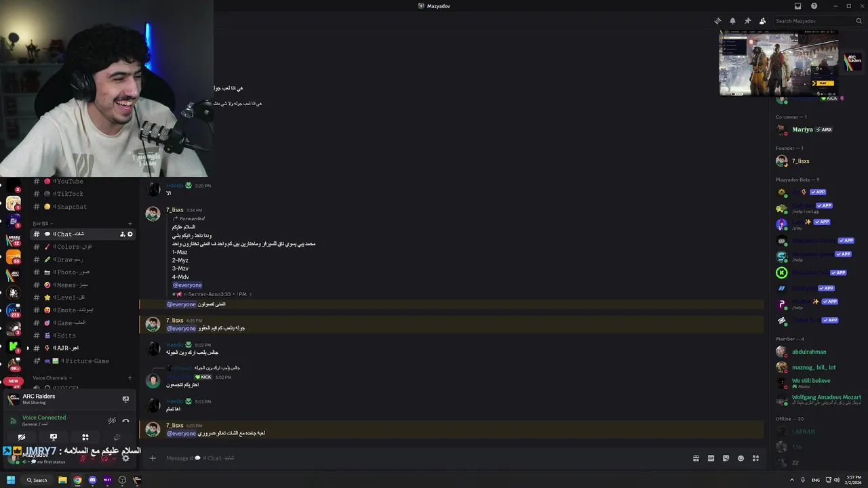Screen dimensions: 868x488
Task: Click 7_lisxs username at 3:34 PM message
Action: 175,210
